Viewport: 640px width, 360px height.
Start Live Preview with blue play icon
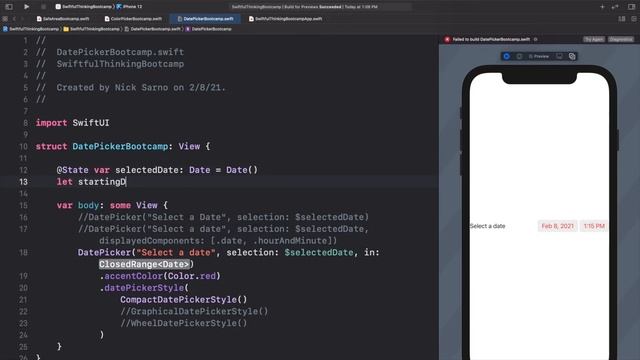coord(507,56)
